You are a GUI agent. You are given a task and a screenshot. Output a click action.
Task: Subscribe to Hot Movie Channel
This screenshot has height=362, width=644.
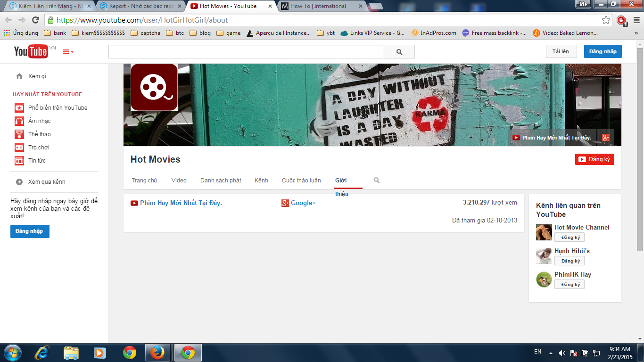(570, 237)
